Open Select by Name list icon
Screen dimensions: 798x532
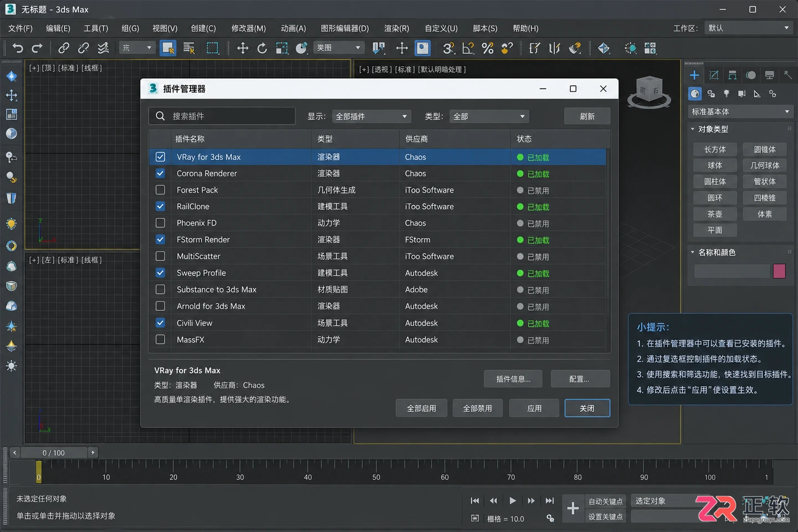coord(189,48)
